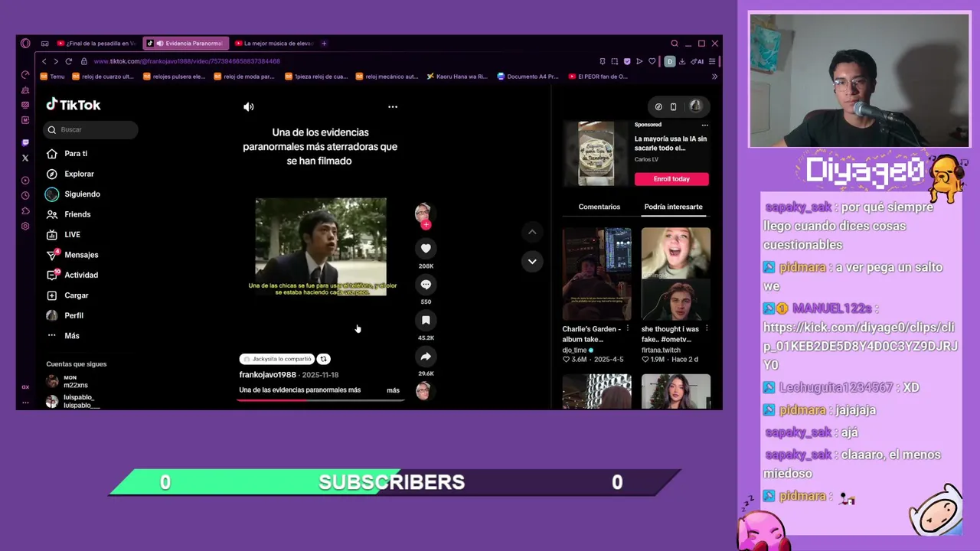Open comments via the speech bubble icon
980x551 pixels.
pos(426,285)
